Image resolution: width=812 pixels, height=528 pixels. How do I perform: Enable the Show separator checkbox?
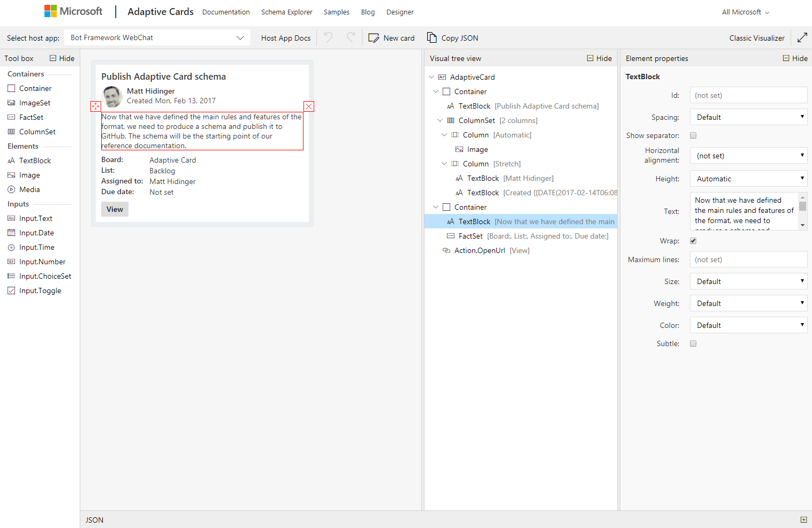[693, 135]
